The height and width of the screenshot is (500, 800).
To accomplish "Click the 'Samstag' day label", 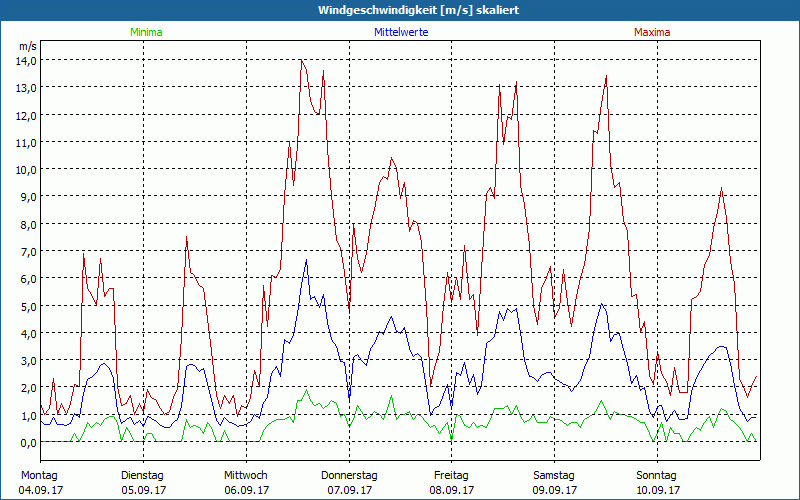I will click(554, 475).
